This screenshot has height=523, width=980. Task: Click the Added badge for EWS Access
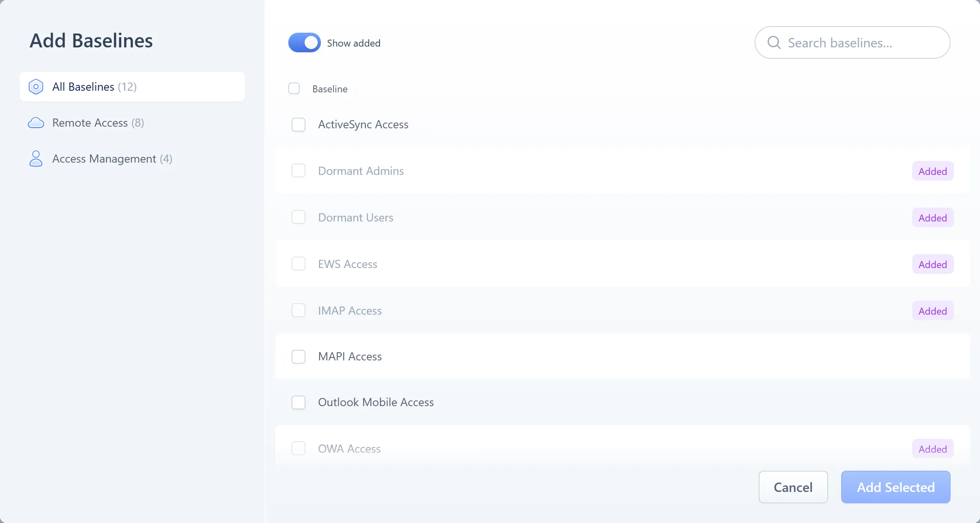(x=933, y=264)
